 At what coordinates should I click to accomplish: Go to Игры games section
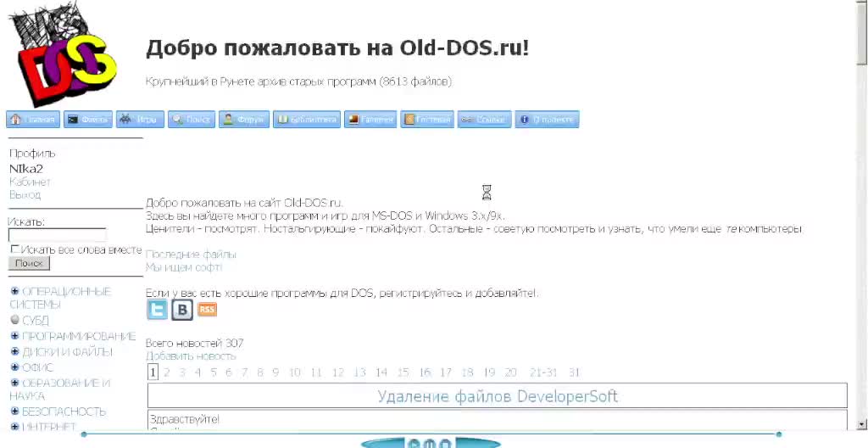[x=140, y=120]
